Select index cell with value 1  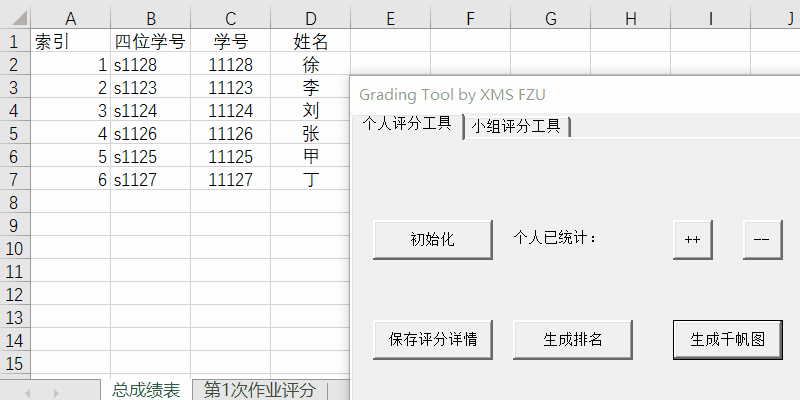tap(70, 63)
